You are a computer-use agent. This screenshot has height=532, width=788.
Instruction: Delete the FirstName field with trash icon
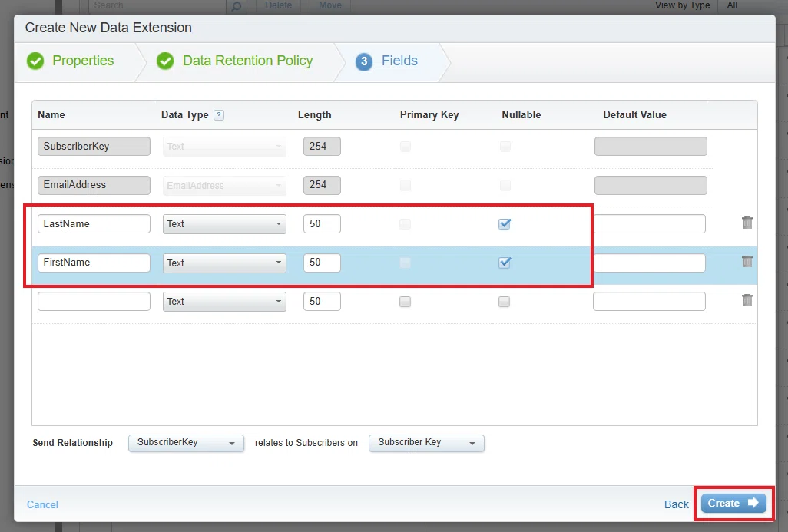click(x=747, y=261)
